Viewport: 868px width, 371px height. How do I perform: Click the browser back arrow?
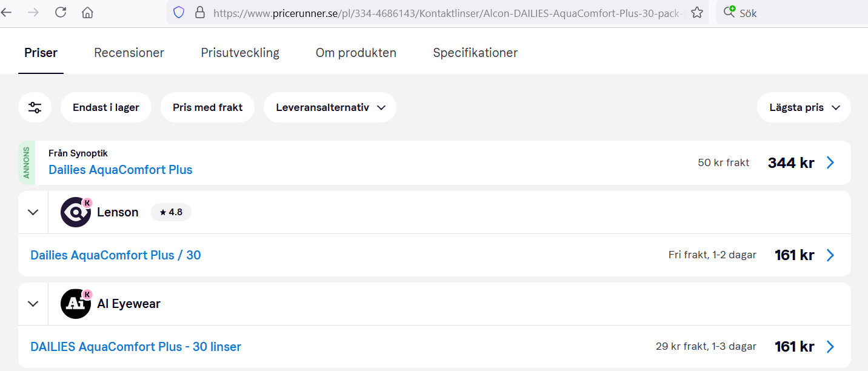tap(5, 12)
